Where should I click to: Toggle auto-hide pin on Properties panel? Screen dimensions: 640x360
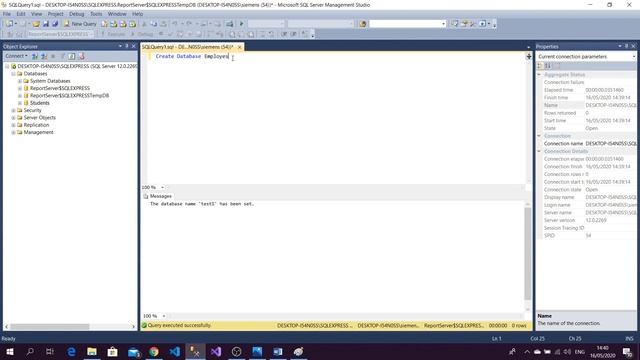[x=627, y=46]
